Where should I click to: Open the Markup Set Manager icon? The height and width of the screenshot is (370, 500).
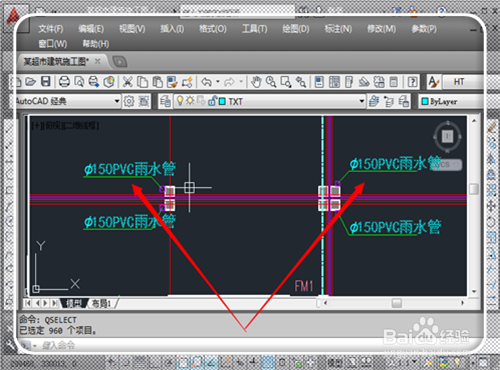click(x=379, y=82)
